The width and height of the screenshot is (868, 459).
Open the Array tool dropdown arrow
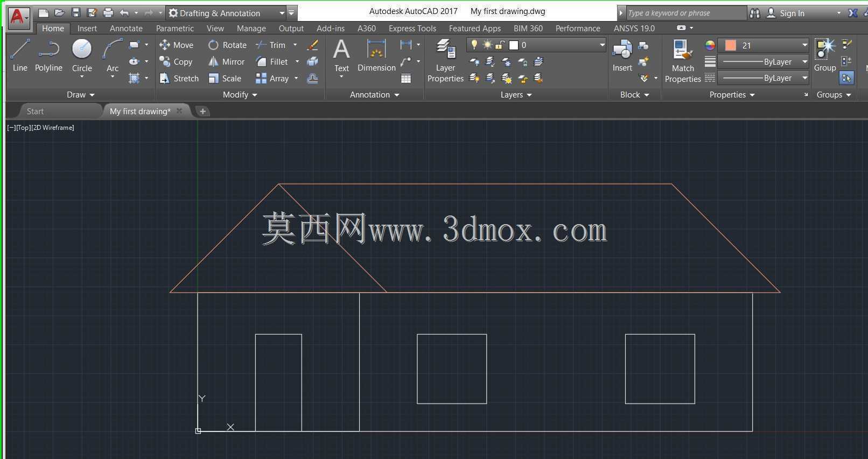[296, 79]
